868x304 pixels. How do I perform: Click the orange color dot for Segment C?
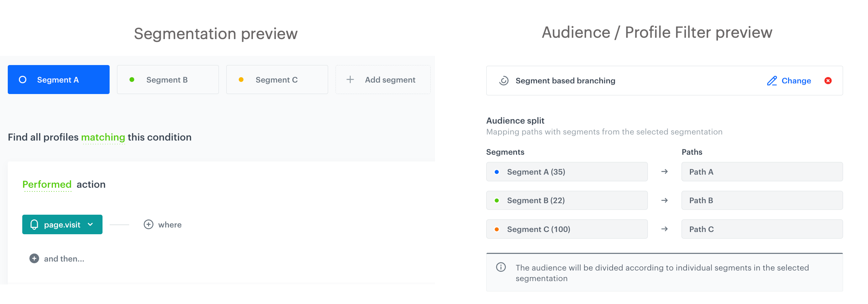pyautogui.click(x=496, y=229)
